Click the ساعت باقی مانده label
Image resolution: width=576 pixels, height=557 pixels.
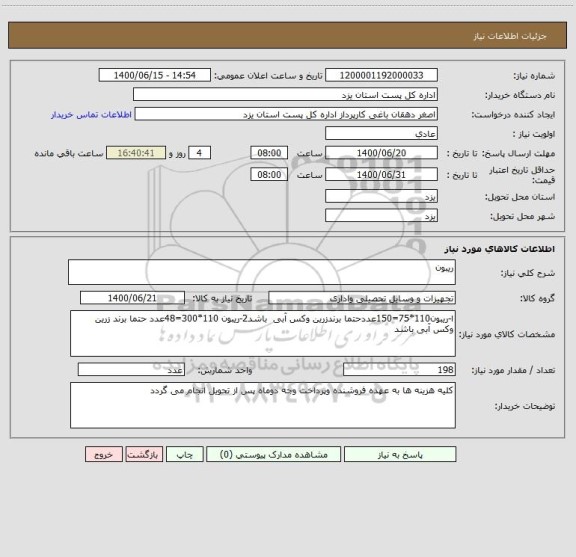coord(69,153)
